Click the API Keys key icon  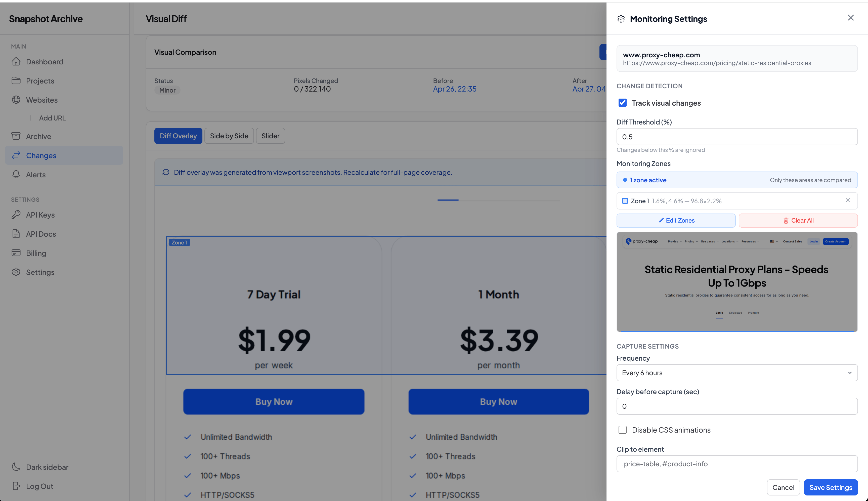(16, 215)
